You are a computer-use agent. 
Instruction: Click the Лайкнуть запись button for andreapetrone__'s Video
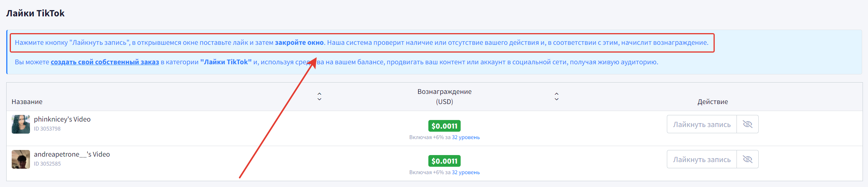702,159
